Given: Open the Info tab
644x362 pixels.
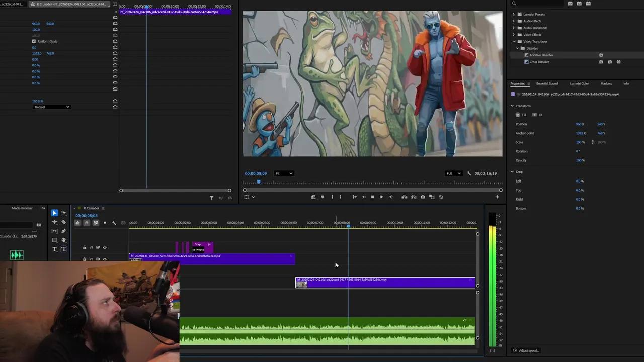Looking at the screenshot, I should (626, 83).
